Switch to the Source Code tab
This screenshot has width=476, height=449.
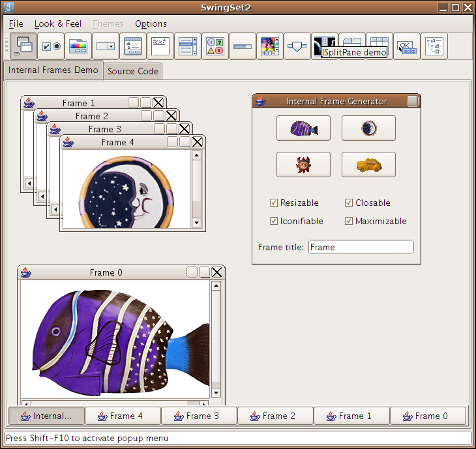click(132, 71)
